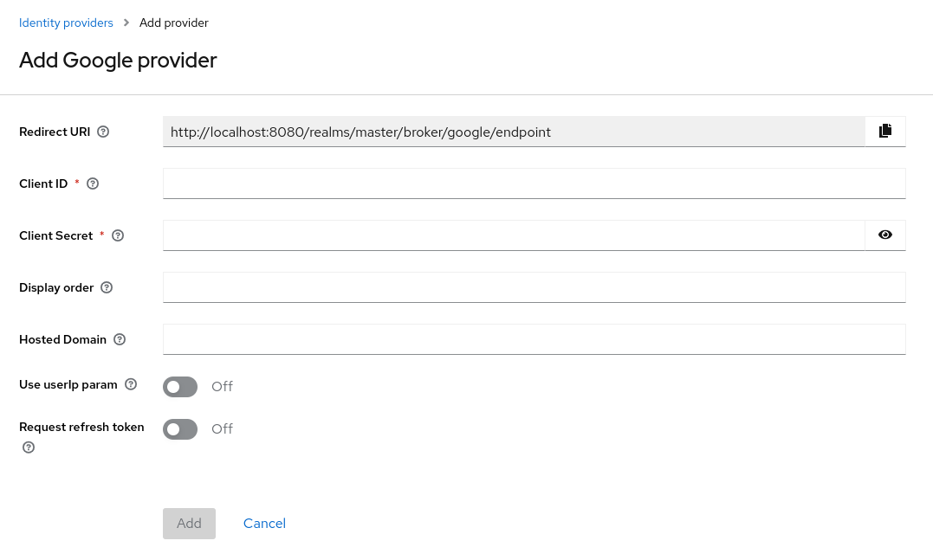Screen dimensions: 933x560
Task: Open the help tooltip for Client ID
Action: 92,183
